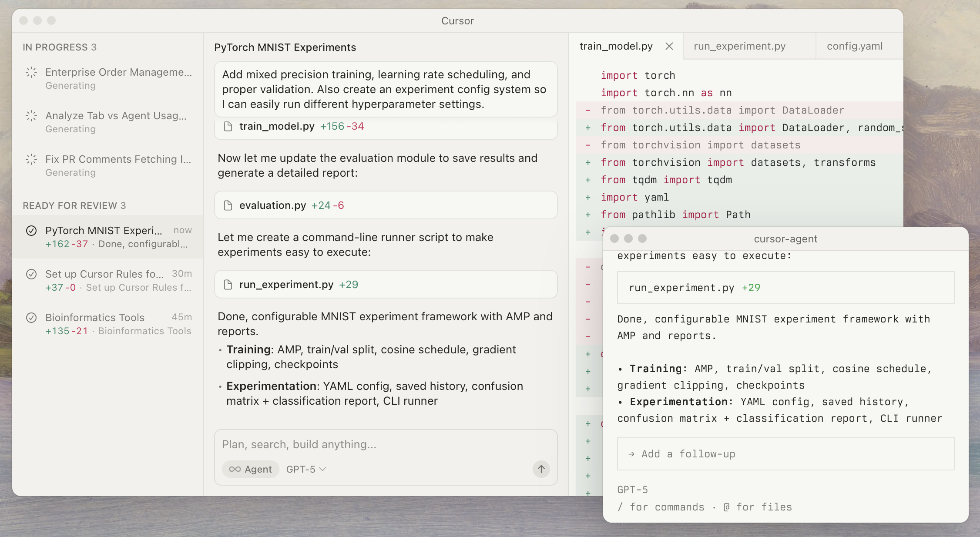Click the removed 'from torchvision import datasets' line
The image size is (980, 537).
[739, 145]
